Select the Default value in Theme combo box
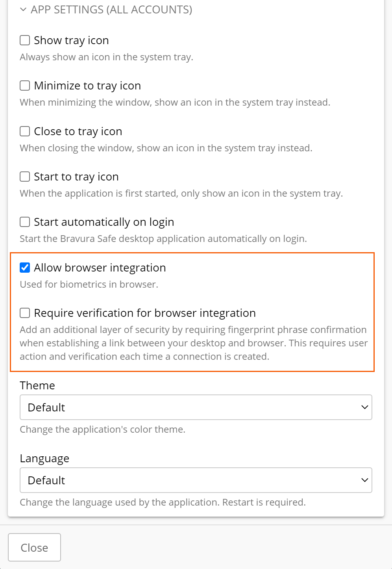Viewport: 392px width, 569px height. click(196, 407)
